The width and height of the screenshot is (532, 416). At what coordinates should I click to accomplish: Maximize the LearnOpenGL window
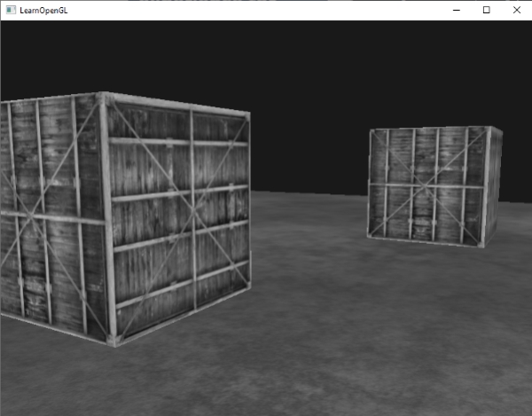pyautogui.click(x=486, y=10)
